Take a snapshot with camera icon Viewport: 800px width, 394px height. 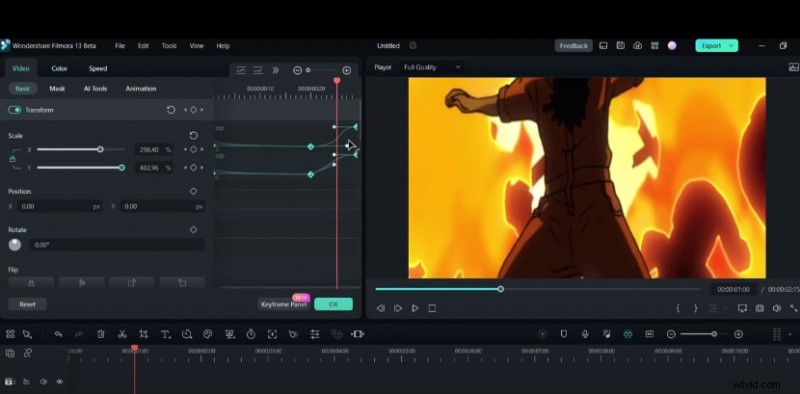pos(760,308)
